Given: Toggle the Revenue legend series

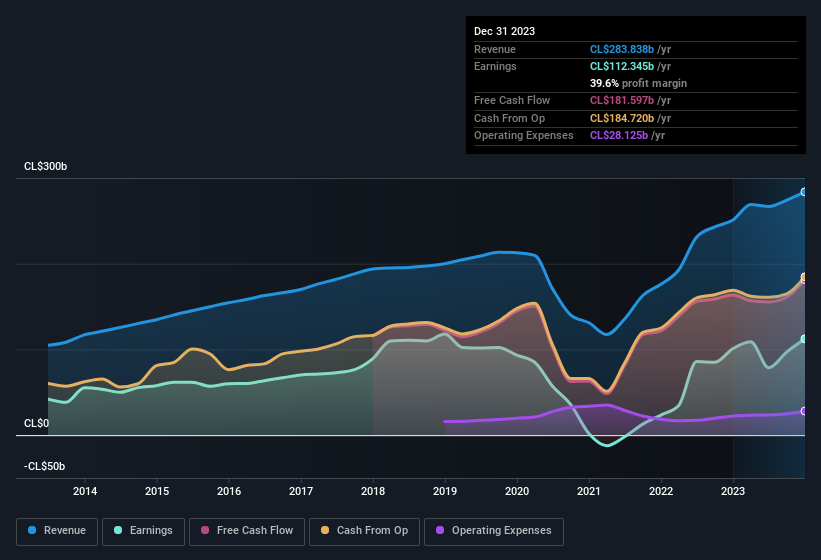Looking at the screenshot, I should (x=57, y=531).
